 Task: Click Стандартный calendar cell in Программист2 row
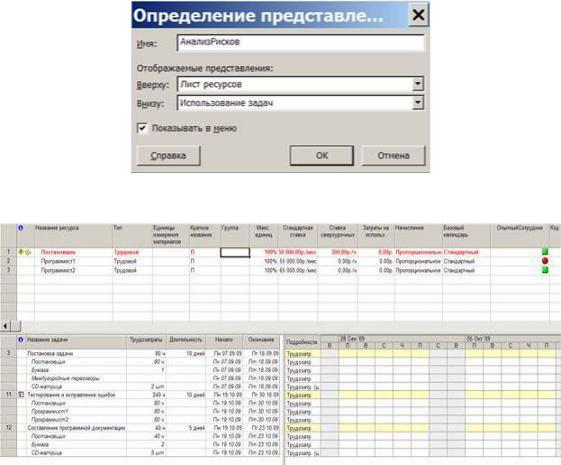click(467, 270)
